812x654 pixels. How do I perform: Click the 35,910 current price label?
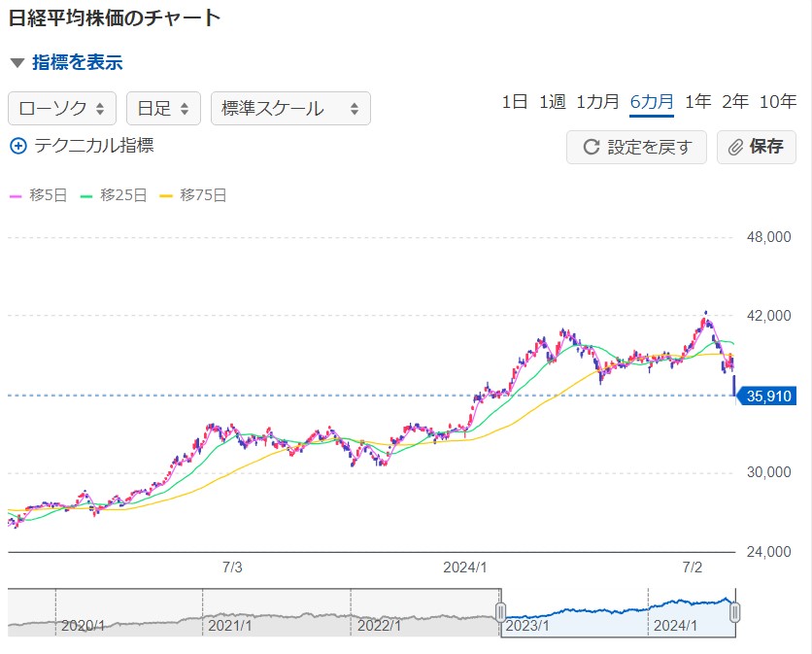point(770,396)
